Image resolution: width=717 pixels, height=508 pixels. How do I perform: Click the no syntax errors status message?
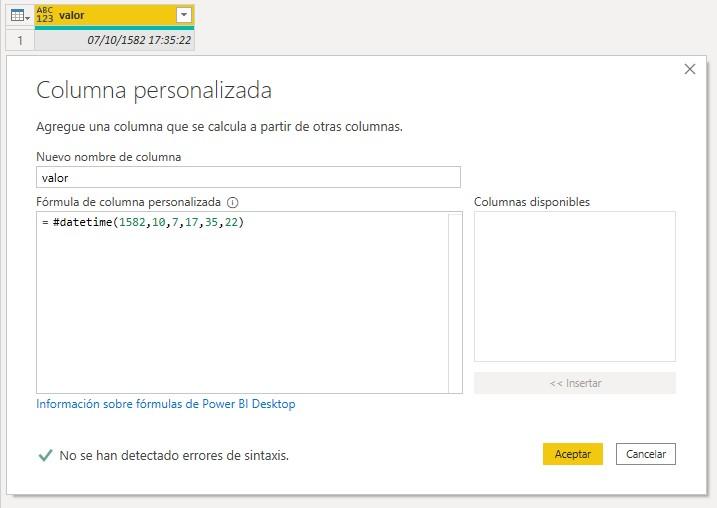(x=174, y=455)
